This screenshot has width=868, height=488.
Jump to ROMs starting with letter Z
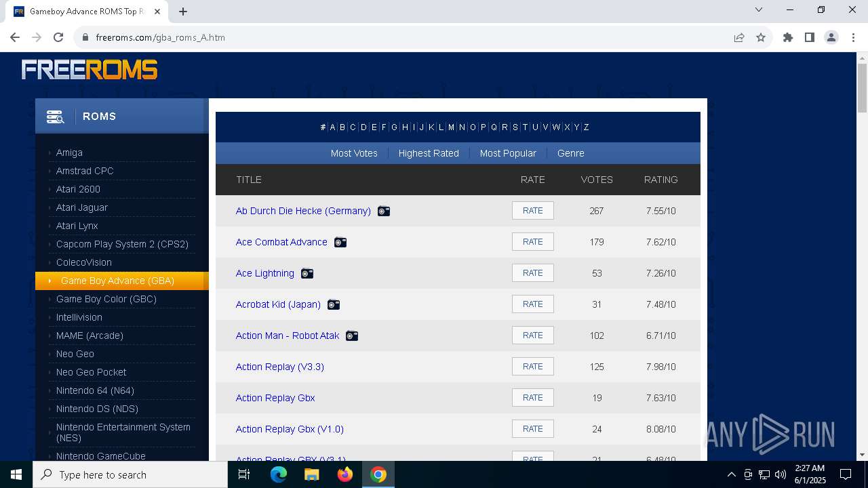tap(586, 127)
